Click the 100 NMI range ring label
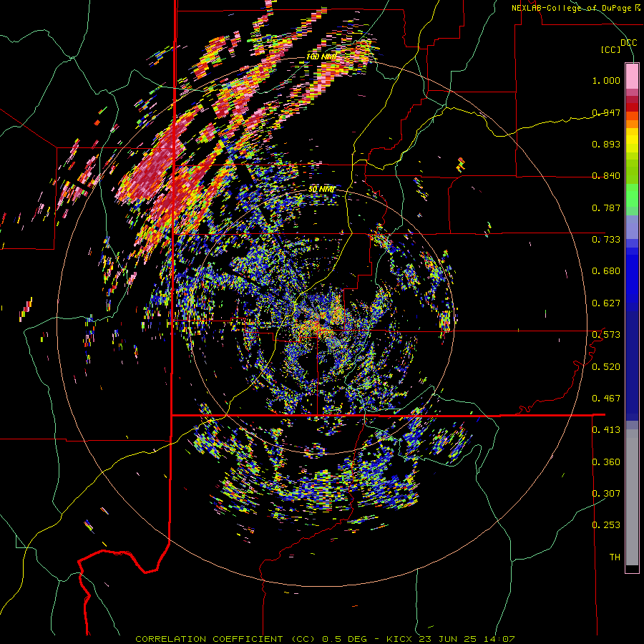The height and width of the screenshot is (644, 644). click(x=321, y=57)
